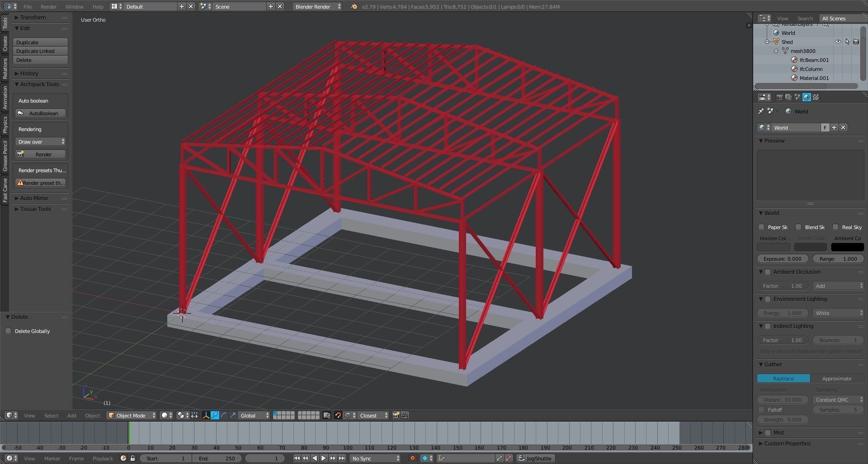The height and width of the screenshot is (464, 868).
Task: Click the Duplicate button
Action: 40,42
